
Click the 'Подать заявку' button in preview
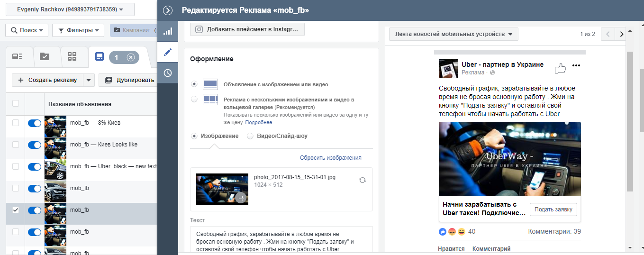coord(553,209)
